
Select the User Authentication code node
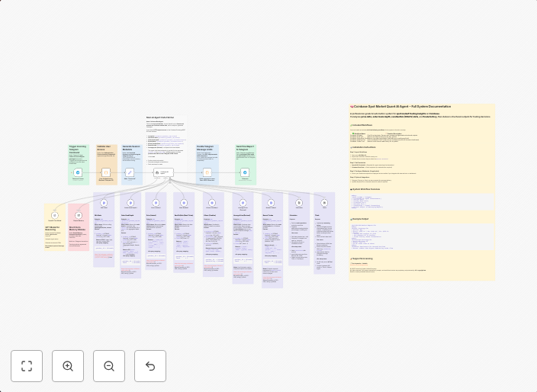106,172
